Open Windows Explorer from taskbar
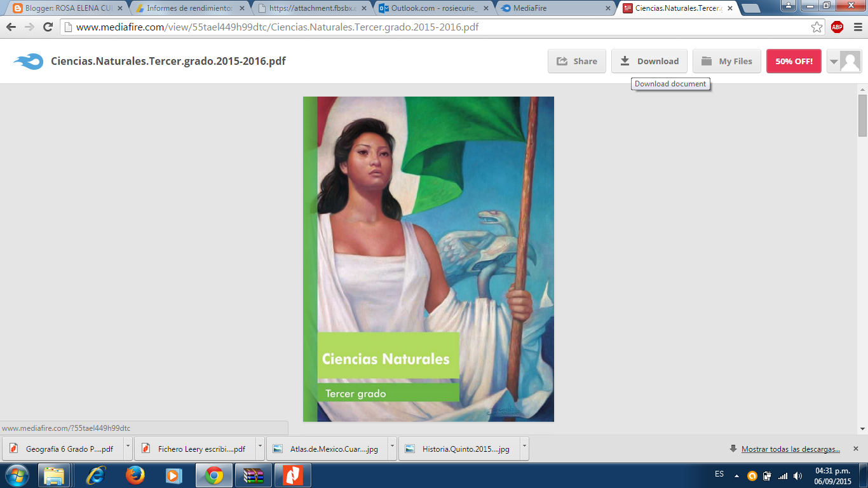 click(54, 475)
